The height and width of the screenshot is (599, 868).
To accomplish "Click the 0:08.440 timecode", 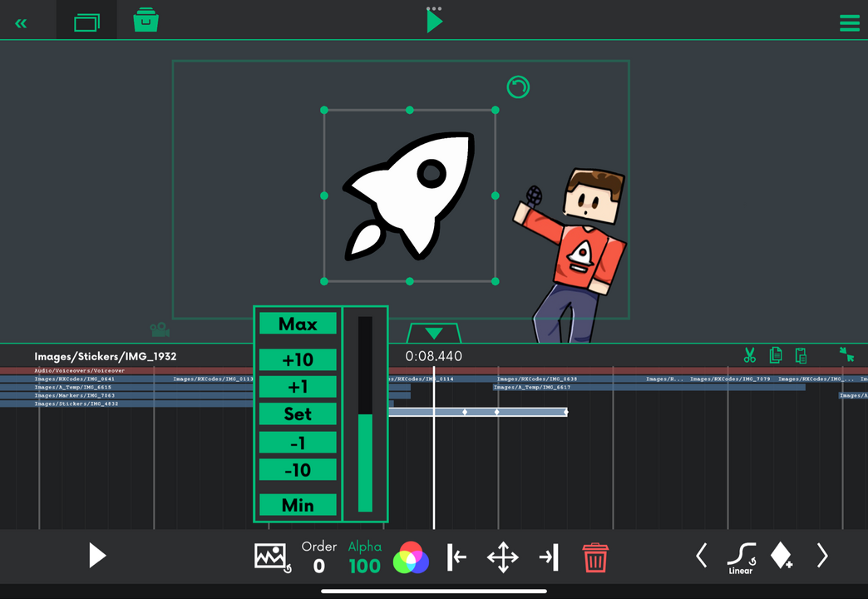I will (x=433, y=356).
